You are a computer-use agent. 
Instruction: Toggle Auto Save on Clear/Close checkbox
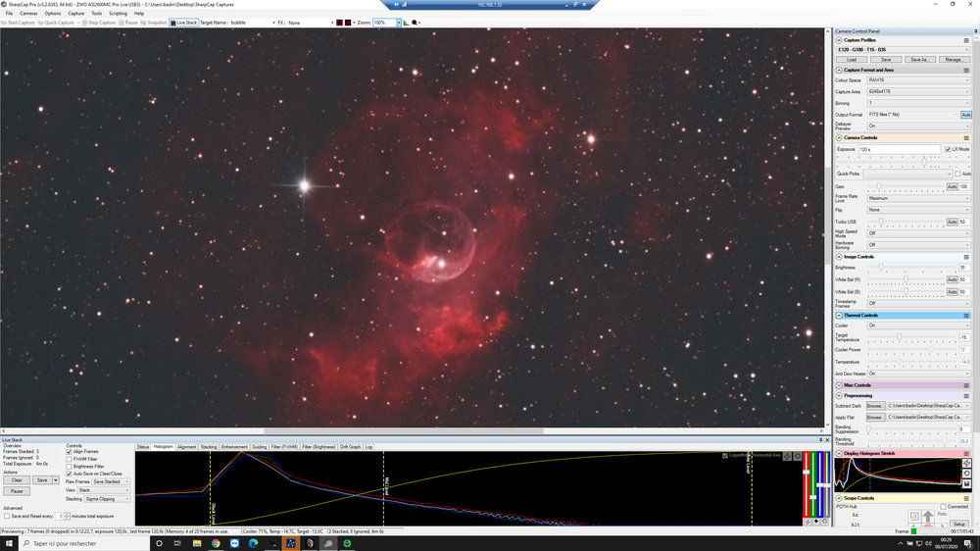pyautogui.click(x=69, y=475)
